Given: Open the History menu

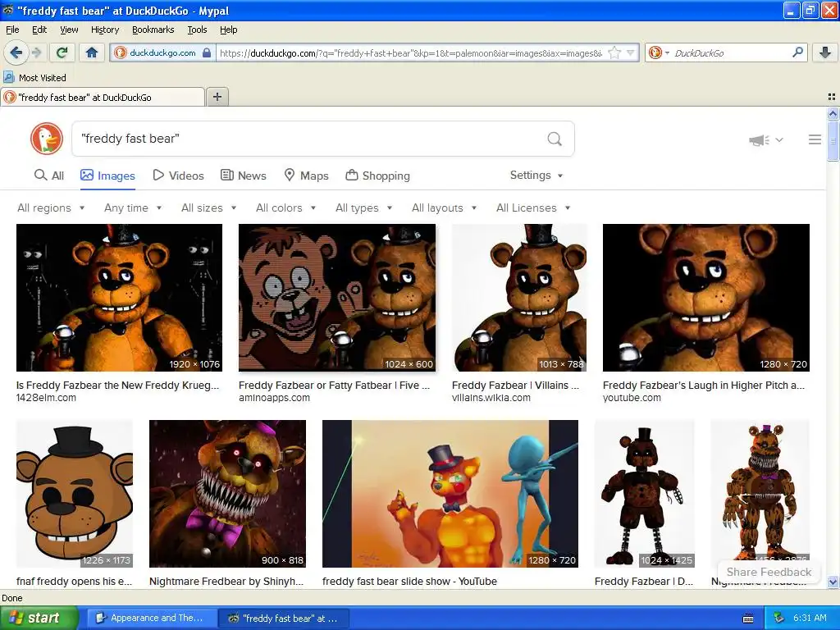Looking at the screenshot, I should pyautogui.click(x=105, y=30).
